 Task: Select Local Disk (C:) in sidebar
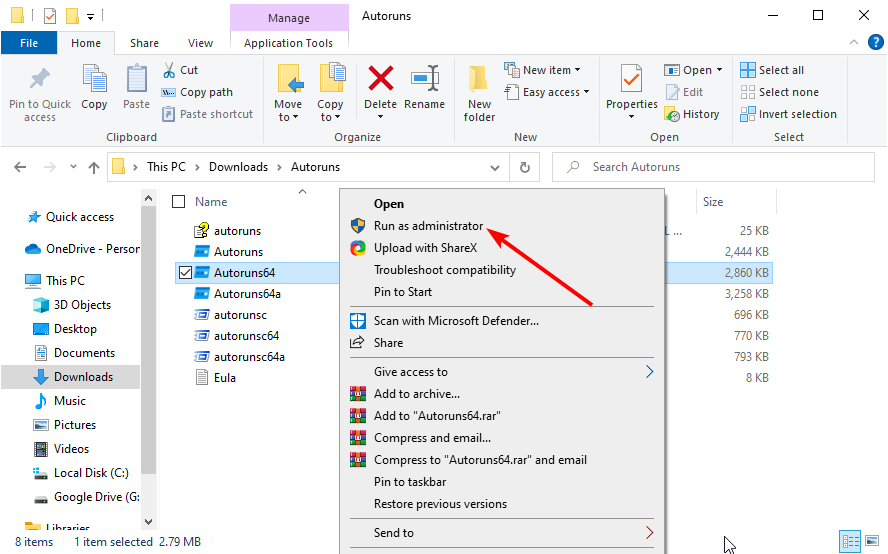[91, 473]
